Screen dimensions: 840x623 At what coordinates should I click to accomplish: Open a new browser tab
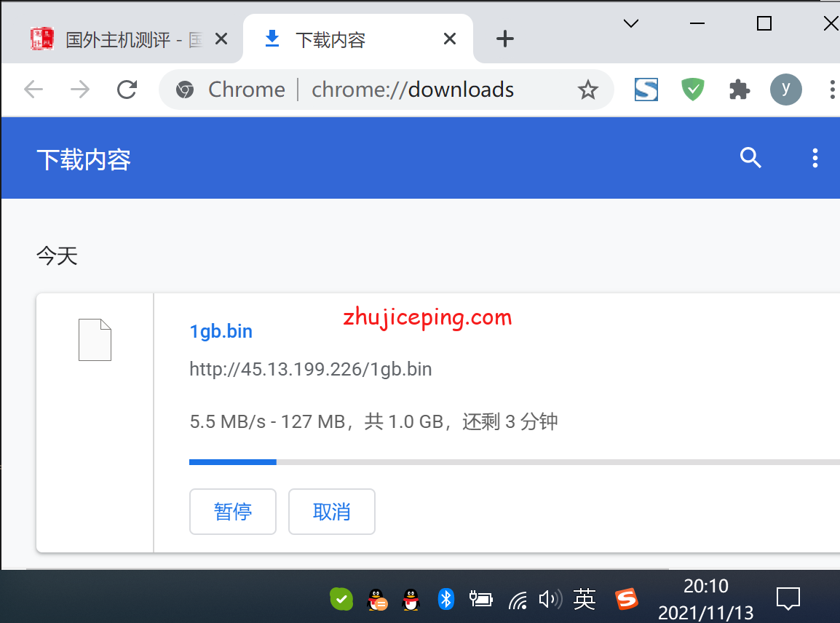(x=504, y=39)
